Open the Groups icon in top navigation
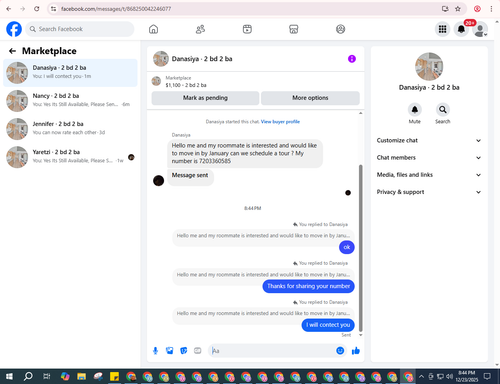This screenshot has height=384, width=500. pos(340,29)
